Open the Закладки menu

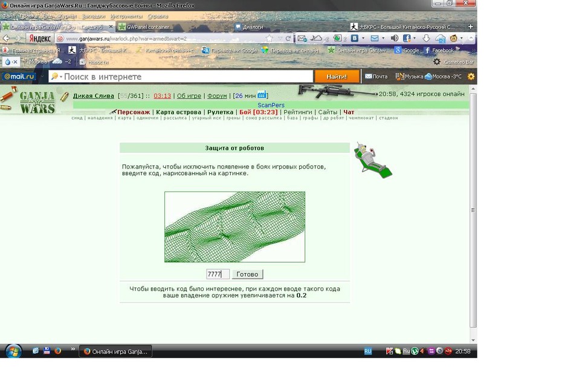pos(93,16)
